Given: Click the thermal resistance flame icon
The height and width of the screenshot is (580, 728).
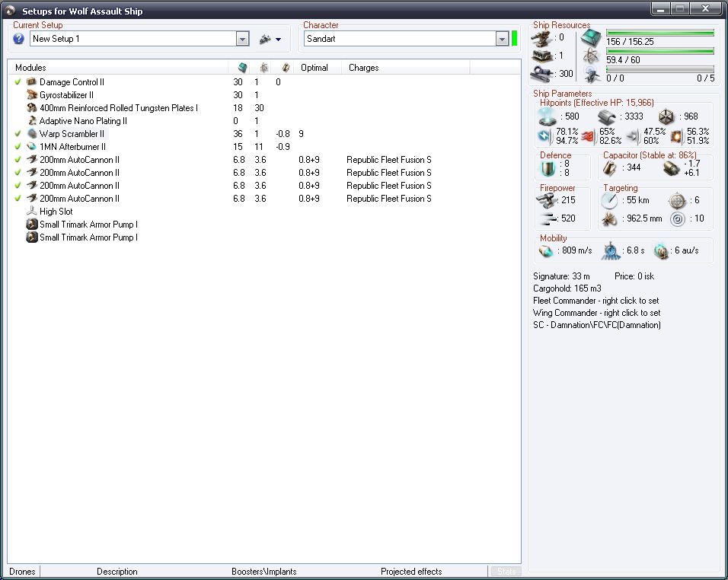Looking at the screenshot, I should 588,136.
